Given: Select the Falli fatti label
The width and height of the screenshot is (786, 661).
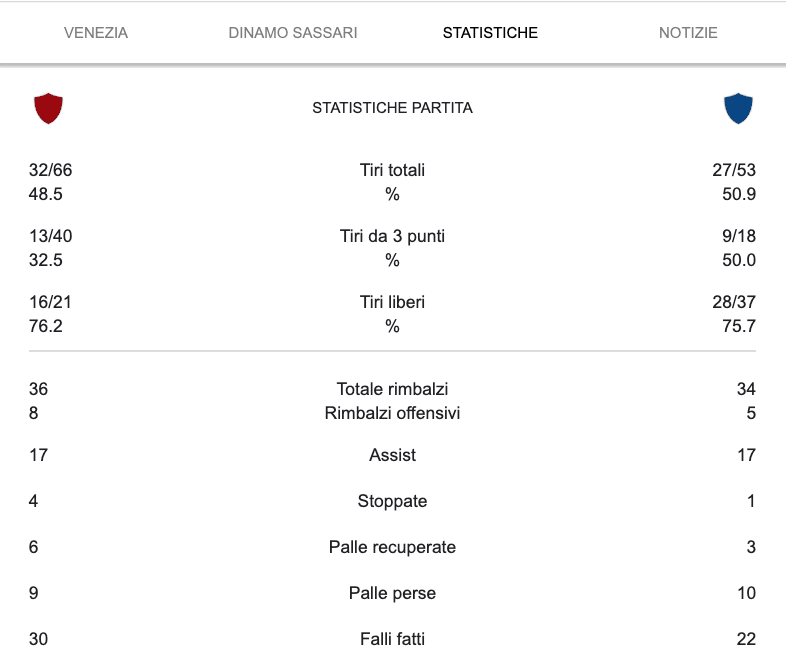Looking at the screenshot, I should 392,639.
